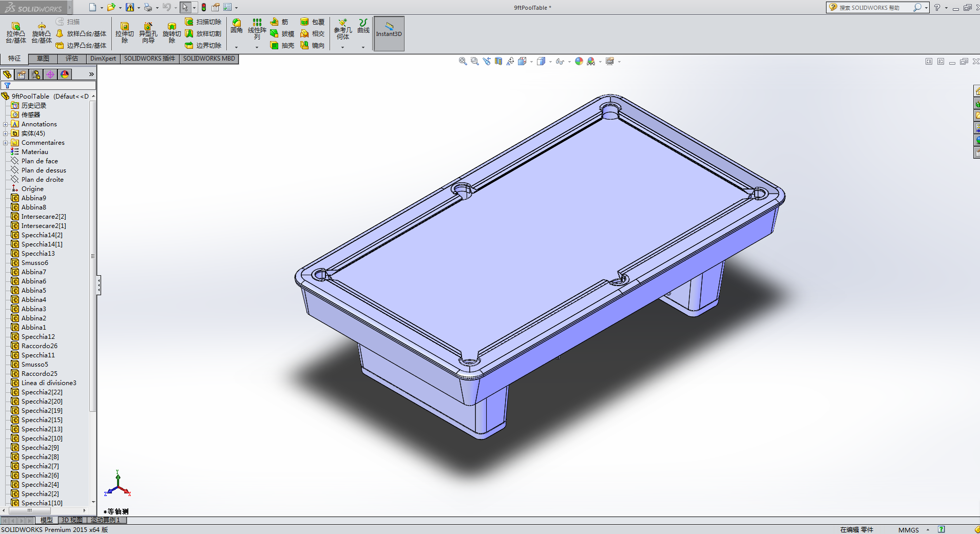The image size is (980, 534).
Task: Open the DisplayManager tab icon
Action: [65, 75]
